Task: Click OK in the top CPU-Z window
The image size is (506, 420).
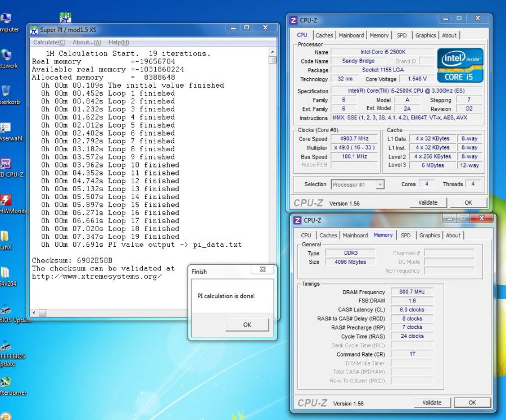Action: [x=468, y=203]
